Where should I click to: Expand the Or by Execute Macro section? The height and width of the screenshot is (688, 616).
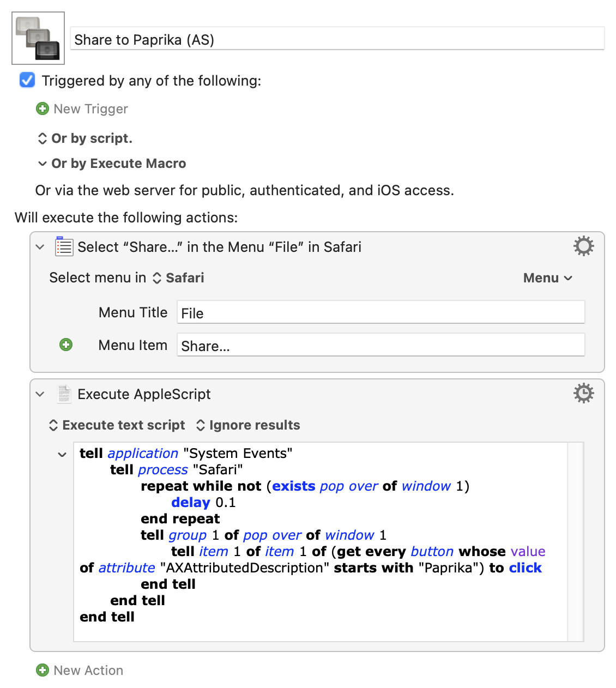(43, 164)
